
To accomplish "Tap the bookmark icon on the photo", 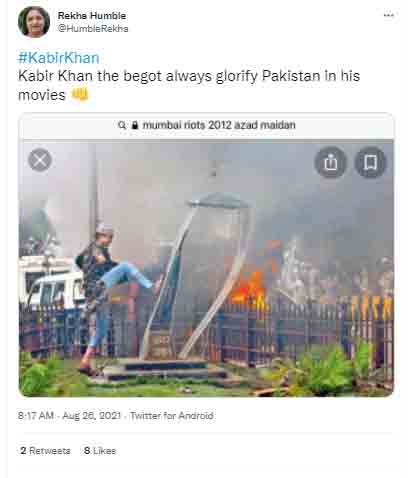I will (x=370, y=162).
